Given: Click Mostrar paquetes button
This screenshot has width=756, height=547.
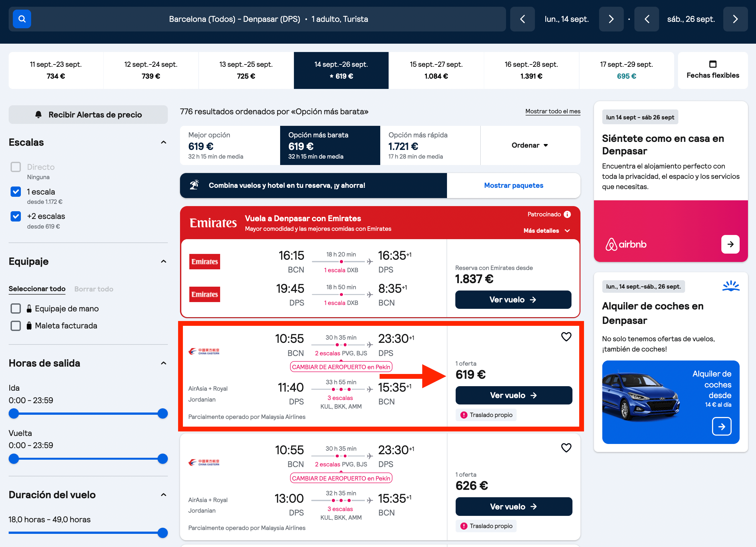Looking at the screenshot, I should pos(513,185).
